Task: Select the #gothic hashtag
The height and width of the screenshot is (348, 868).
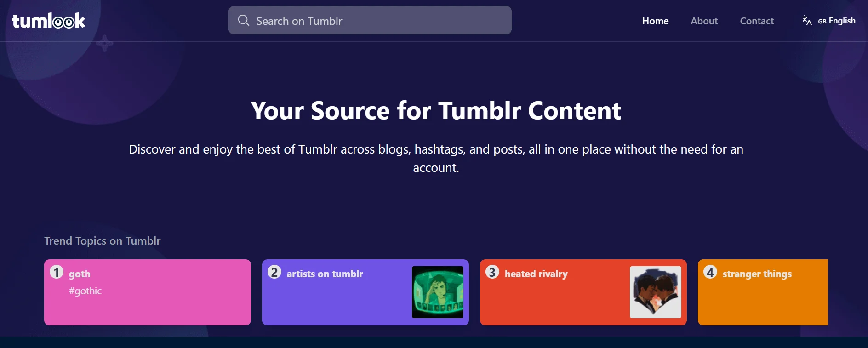Action: [86, 291]
